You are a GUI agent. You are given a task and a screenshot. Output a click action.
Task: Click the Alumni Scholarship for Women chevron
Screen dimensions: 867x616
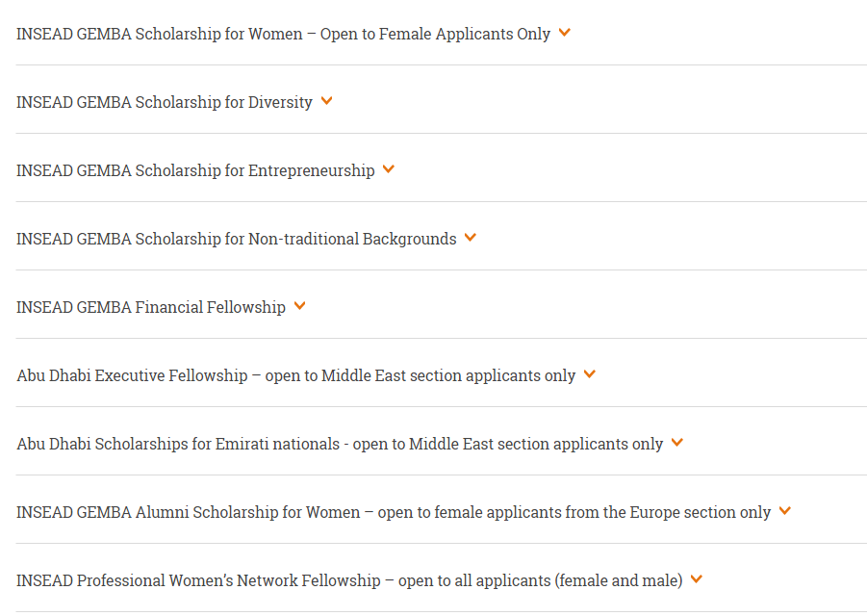pos(784,511)
